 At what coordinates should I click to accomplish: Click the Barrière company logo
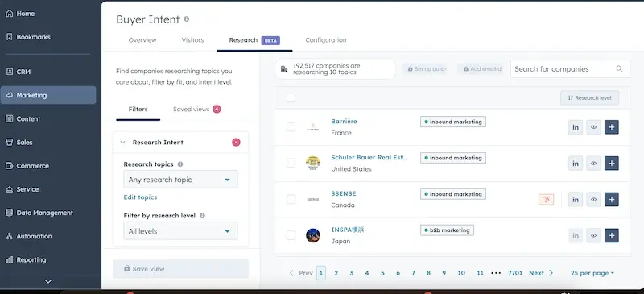[313, 127]
